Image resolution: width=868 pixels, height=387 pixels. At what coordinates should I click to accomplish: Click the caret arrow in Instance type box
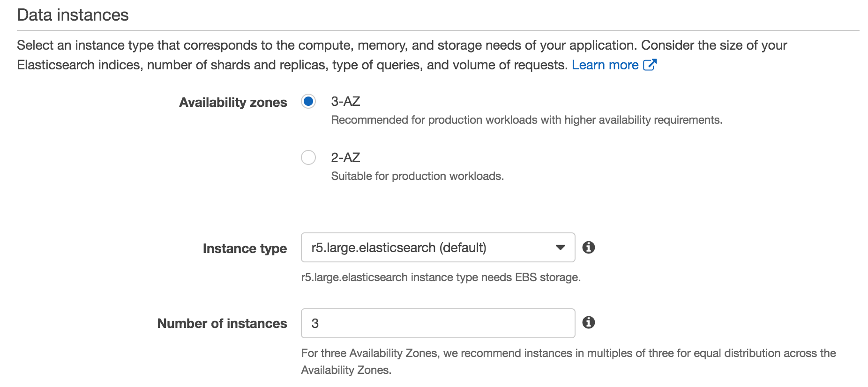coord(560,247)
